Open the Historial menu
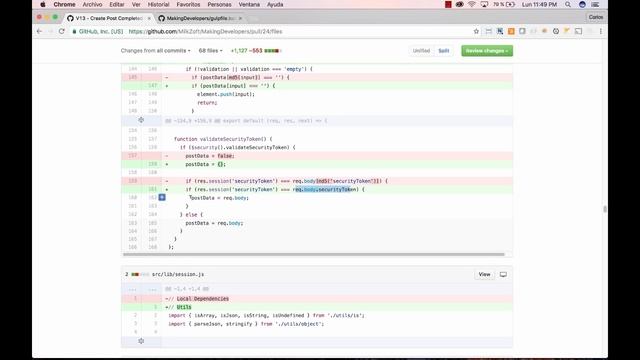Screen dimensions: 640x360 point(158,4)
